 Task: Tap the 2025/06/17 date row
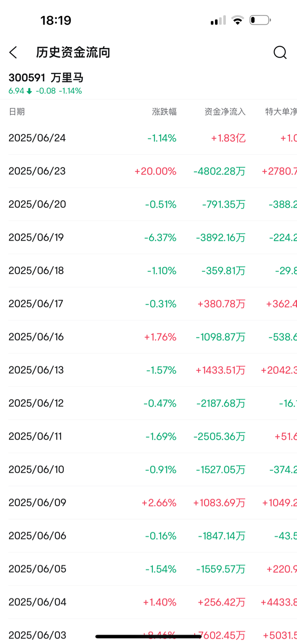(148, 304)
